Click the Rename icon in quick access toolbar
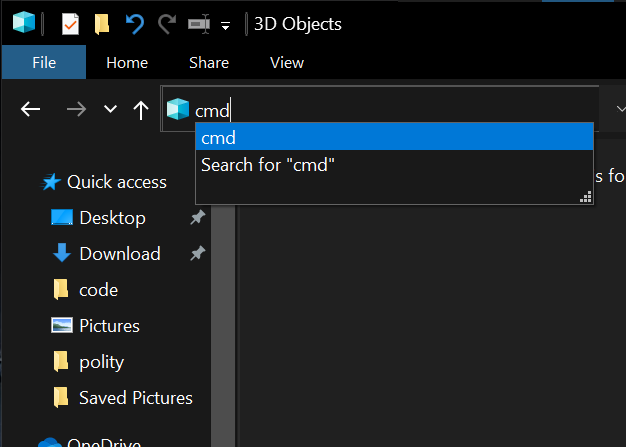Screen dimensions: 626x447 pyautogui.click(x=199, y=23)
